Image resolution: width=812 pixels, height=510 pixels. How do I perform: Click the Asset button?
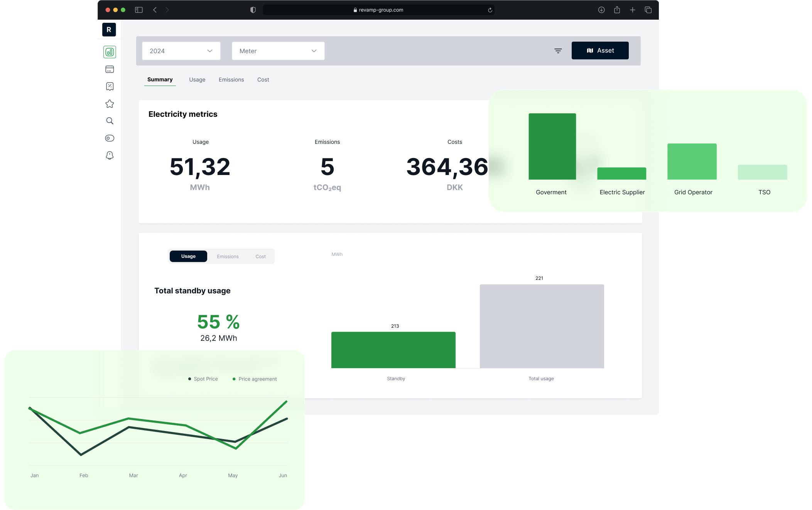[x=600, y=50]
